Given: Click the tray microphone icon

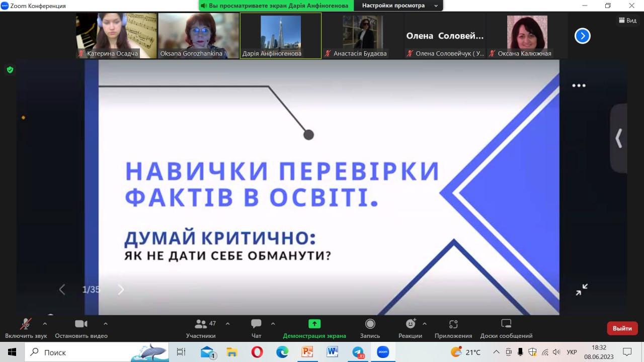Looking at the screenshot, I should [520, 352].
